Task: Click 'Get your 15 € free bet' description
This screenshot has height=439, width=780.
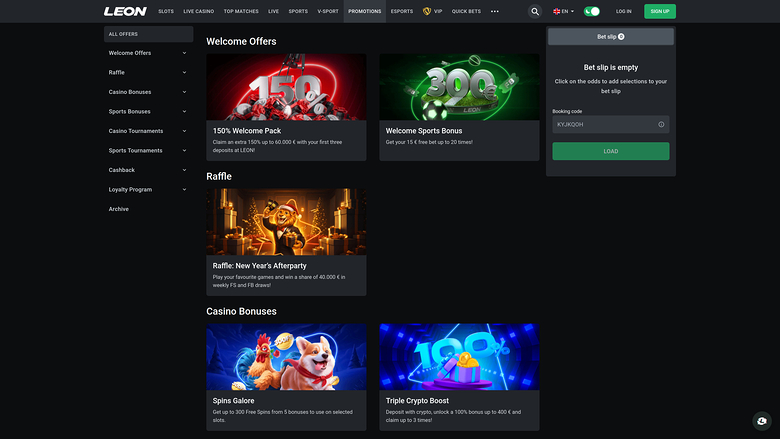Action: 429,142
